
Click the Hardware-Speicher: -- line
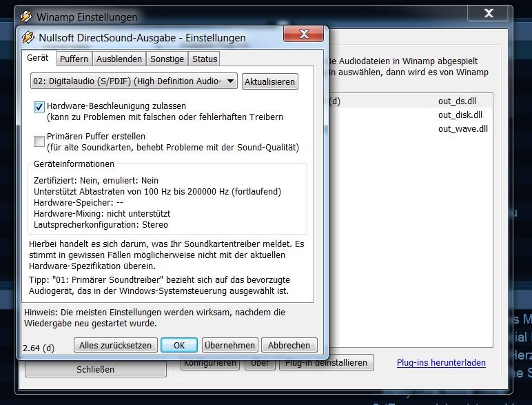(79, 203)
